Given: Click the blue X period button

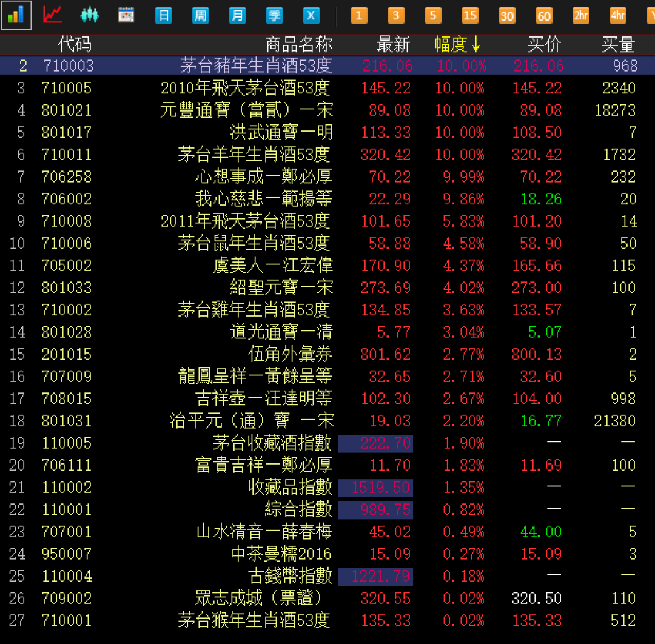Looking at the screenshot, I should [311, 15].
